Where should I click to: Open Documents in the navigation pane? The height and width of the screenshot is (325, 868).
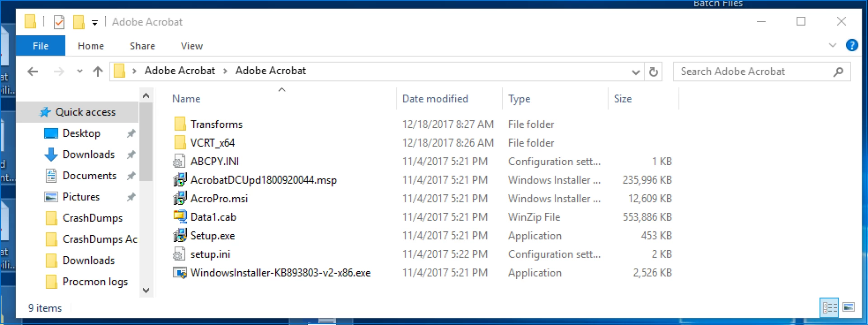click(x=90, y=176)
